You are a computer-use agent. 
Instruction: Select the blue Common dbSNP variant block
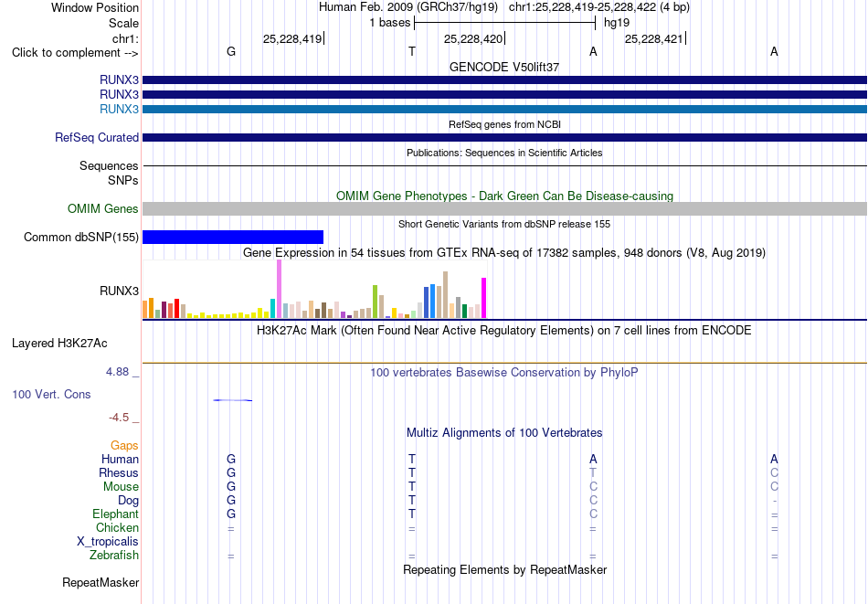[233, 237]
